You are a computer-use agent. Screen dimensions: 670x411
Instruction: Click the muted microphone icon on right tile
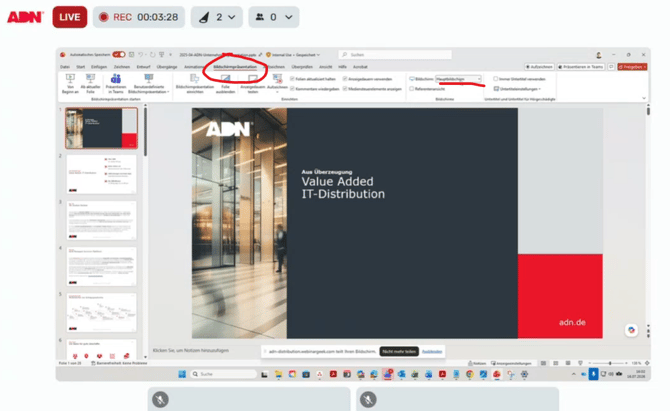[368, 399]
